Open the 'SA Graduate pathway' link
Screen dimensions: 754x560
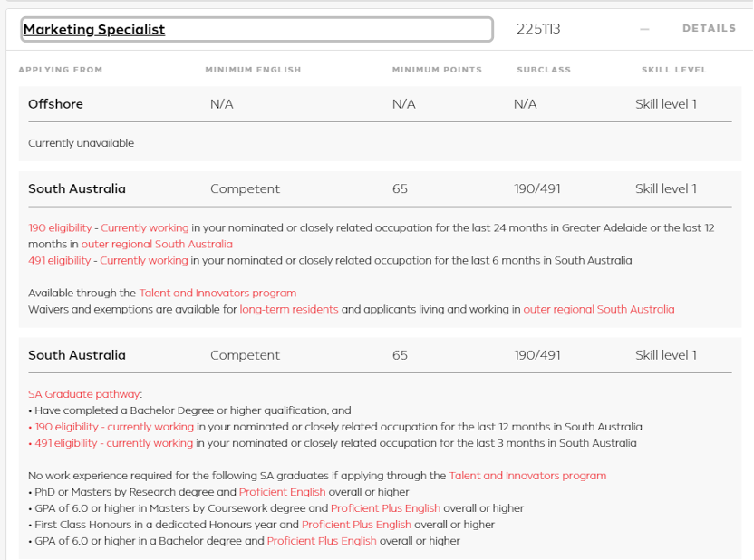pos(84,394)
